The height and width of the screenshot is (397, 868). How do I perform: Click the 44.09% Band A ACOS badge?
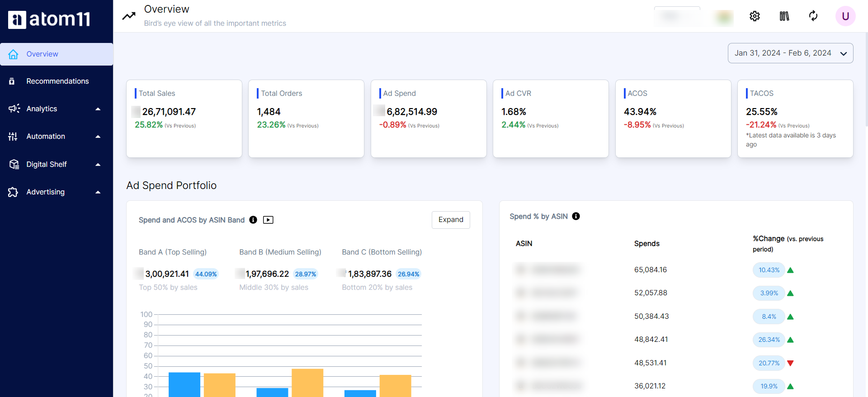[206, 274]
